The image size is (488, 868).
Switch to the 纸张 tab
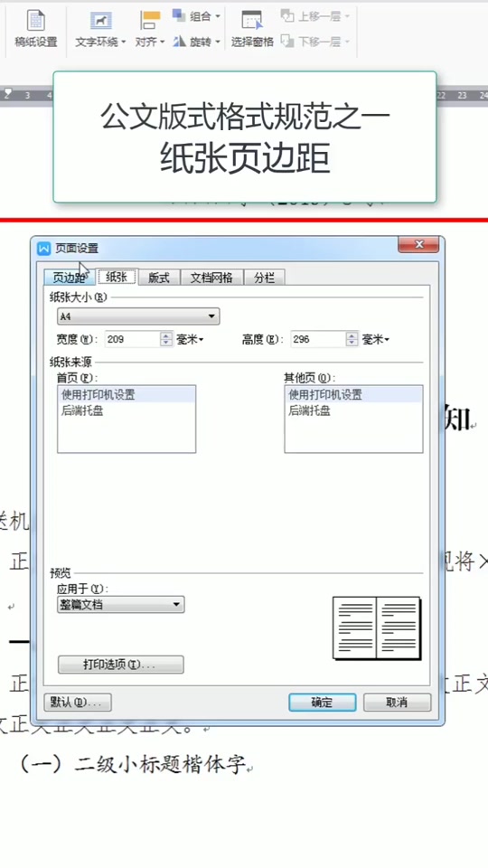(x=117, y=277)
